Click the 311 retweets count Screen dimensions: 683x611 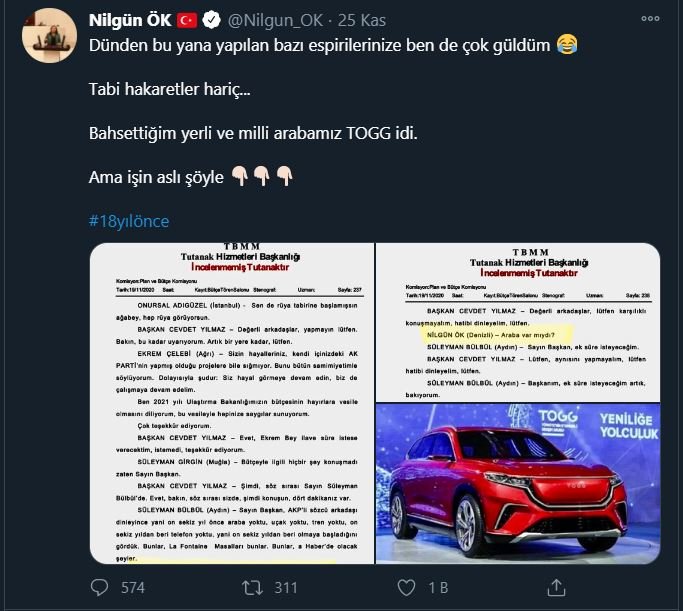point(286,588)
